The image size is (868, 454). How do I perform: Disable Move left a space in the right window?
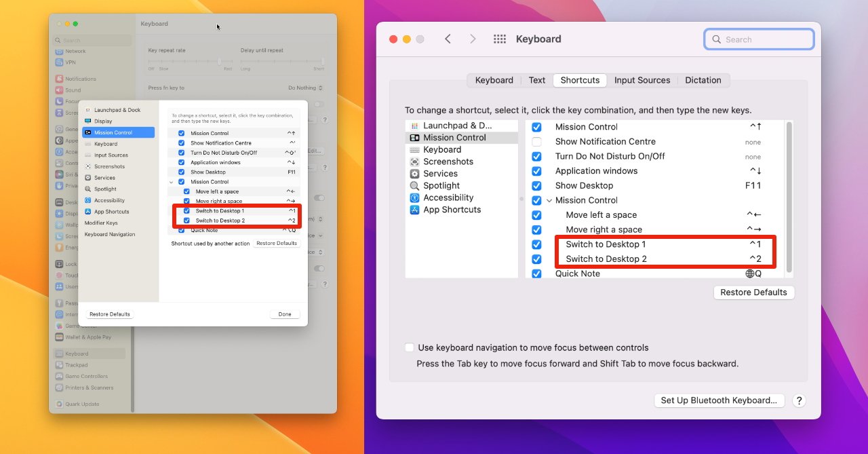click(536, 215)
